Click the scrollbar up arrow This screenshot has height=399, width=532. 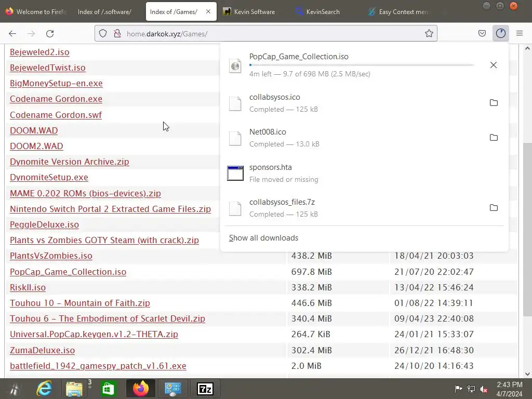527,48
